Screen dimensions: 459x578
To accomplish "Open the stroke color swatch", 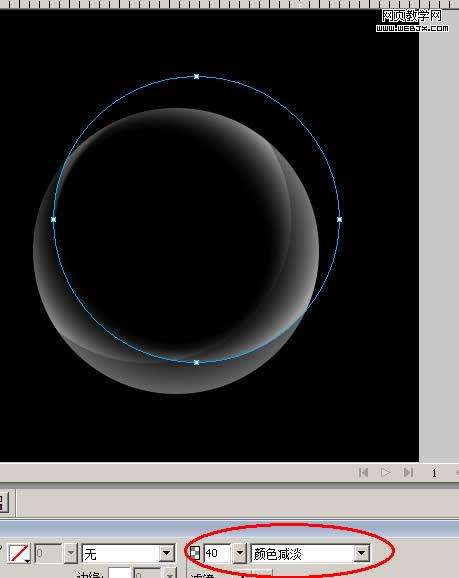I will (x=19, y=553).
